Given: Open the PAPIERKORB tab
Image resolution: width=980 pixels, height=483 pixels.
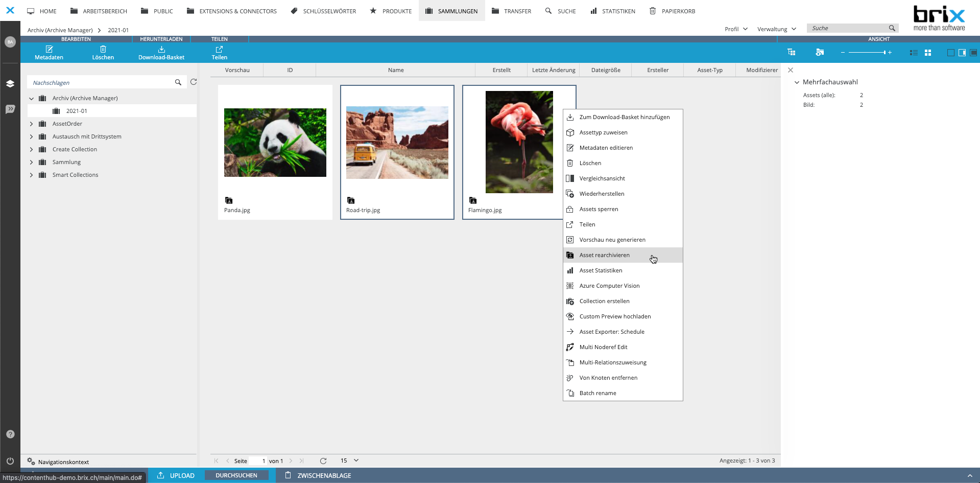Looking at the screenshot, I should 672,11.
